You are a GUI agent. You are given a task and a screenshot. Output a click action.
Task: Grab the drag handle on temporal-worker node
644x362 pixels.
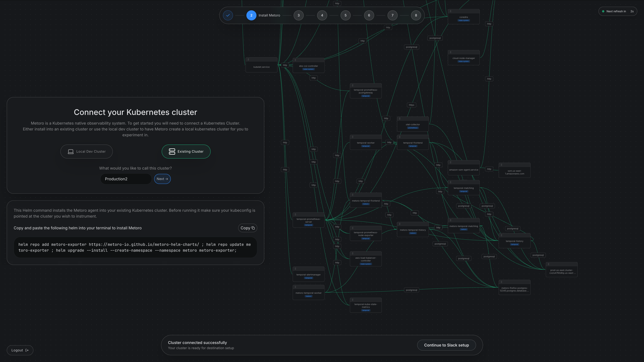(x=352, y=137)
